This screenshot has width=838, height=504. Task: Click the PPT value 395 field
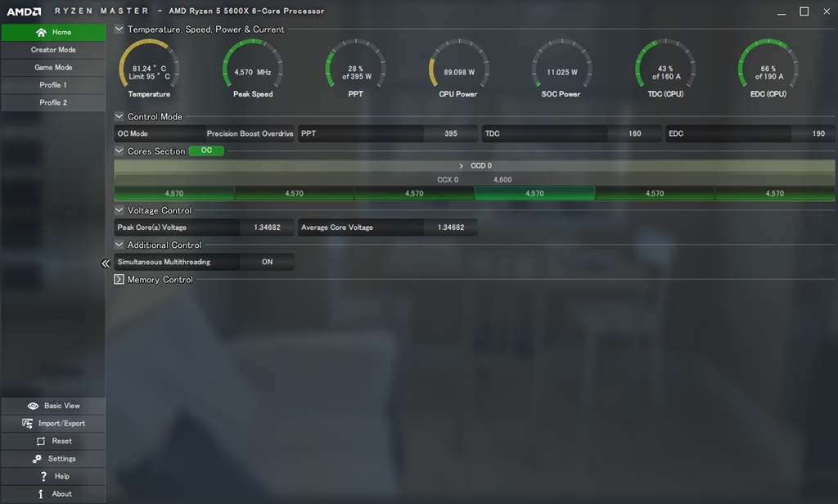click(x=451, y=133)
